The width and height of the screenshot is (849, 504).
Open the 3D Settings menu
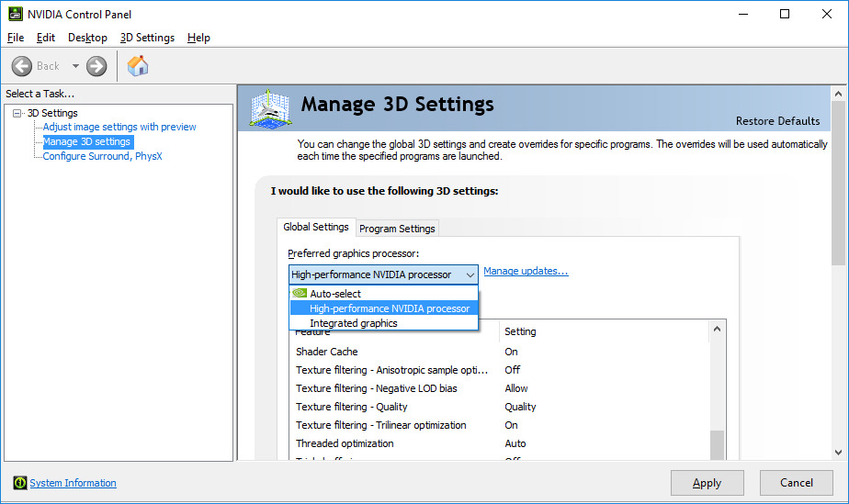147,38
